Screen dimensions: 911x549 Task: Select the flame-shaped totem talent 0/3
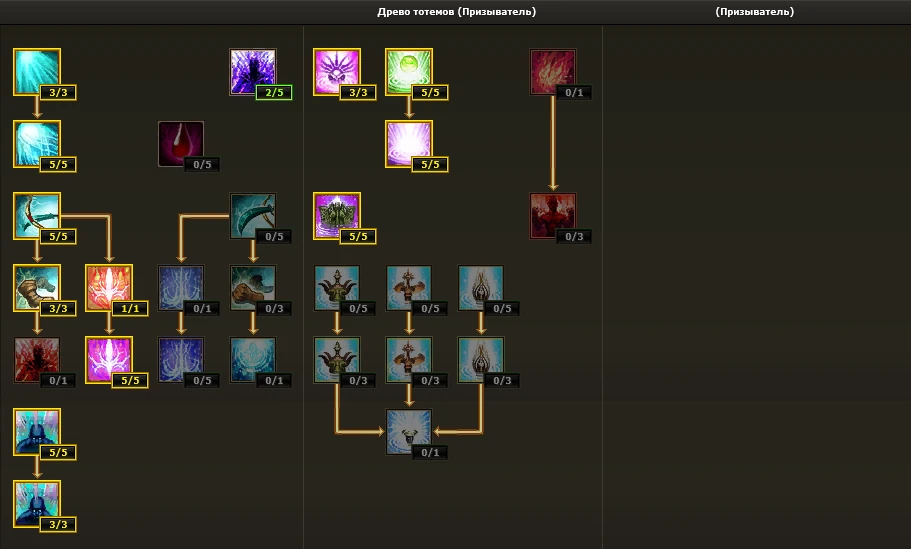coord(480,360)
